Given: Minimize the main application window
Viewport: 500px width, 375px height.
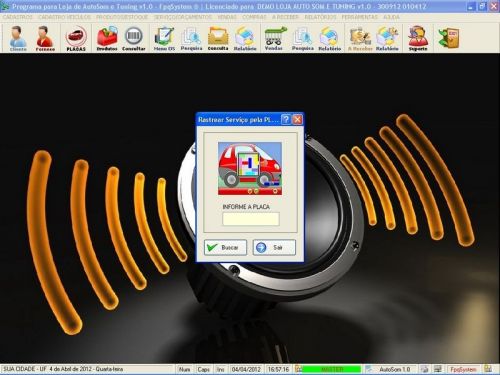Looking at the screenshot, I should 470,6.
